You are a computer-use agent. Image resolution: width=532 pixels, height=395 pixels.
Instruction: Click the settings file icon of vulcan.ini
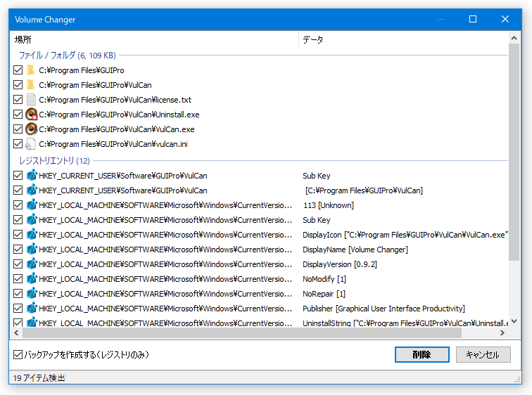[30, 144]
